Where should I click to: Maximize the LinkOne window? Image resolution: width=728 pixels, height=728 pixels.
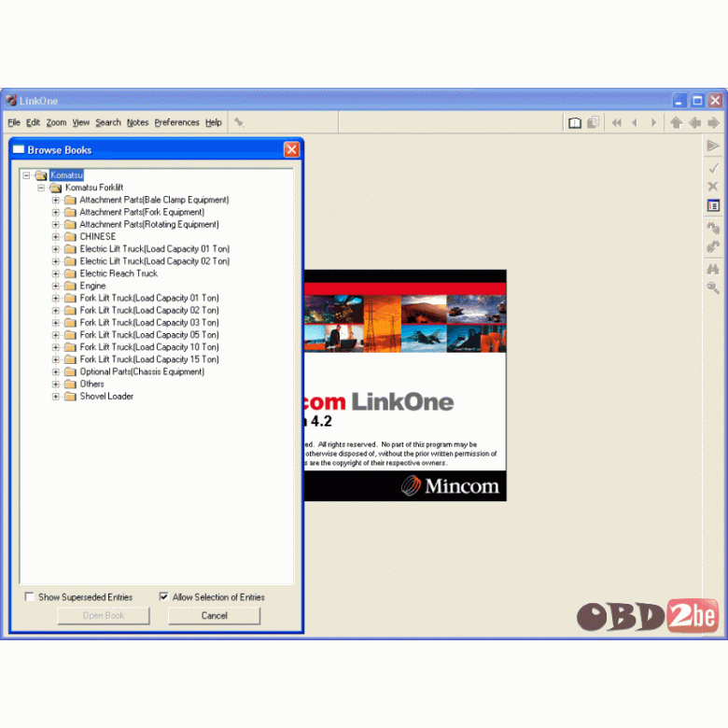coord(697,100)
